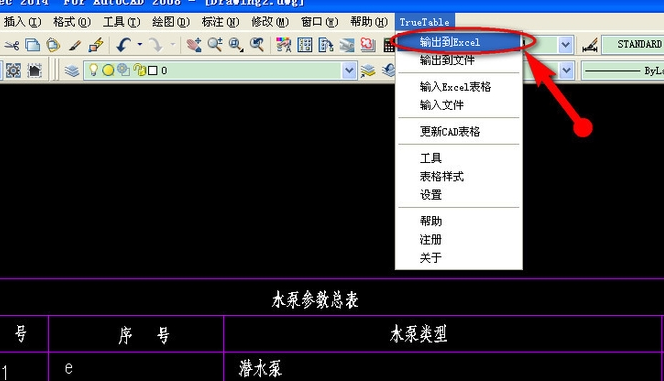Choose 输入文件 menu entry
The height and width of the screenshot is (381, 664).
(x=459, y=105)
